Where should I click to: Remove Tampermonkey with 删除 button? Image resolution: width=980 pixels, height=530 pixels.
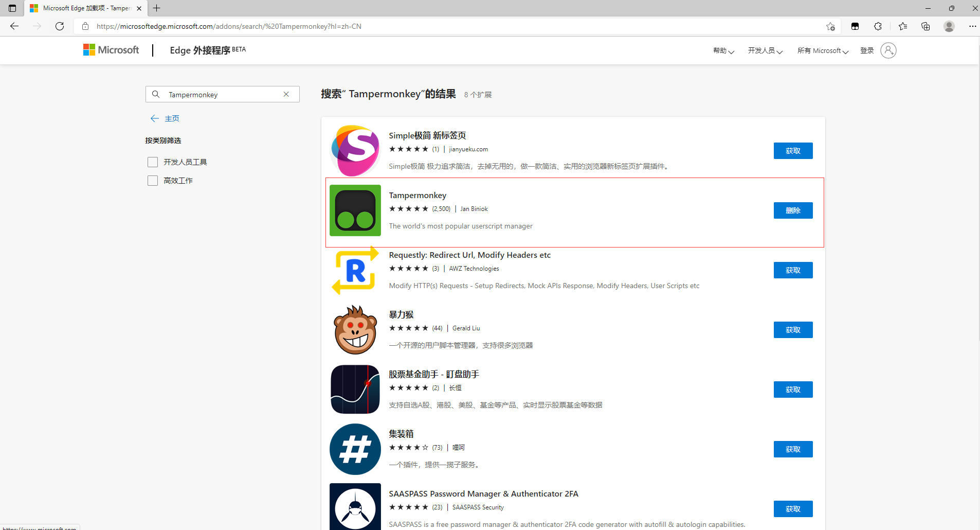click(x=793, y=210)
